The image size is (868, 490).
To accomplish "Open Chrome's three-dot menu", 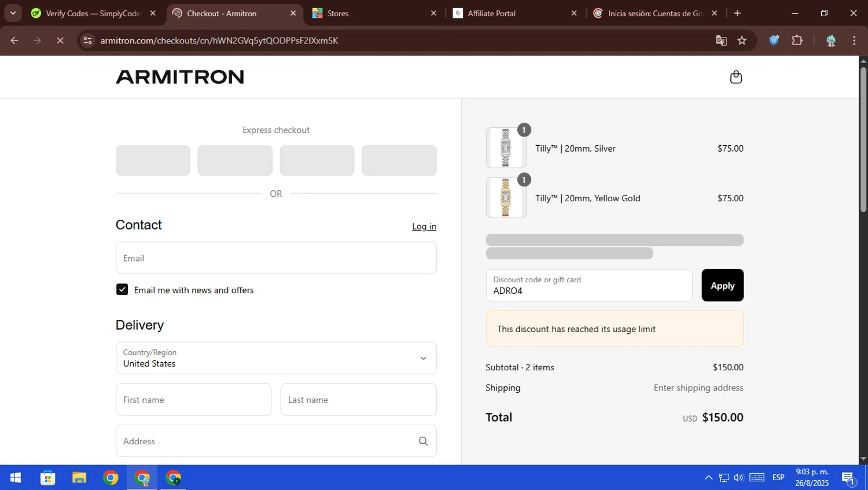I will 854,40.
